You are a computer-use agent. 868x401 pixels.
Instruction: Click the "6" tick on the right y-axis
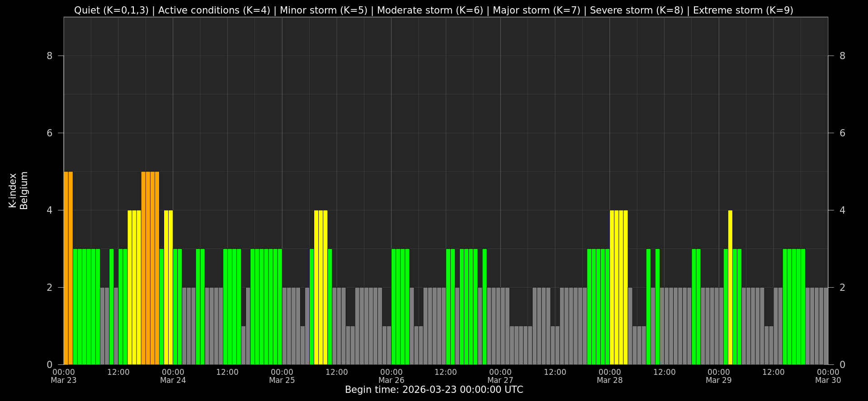tap(842, 133)
